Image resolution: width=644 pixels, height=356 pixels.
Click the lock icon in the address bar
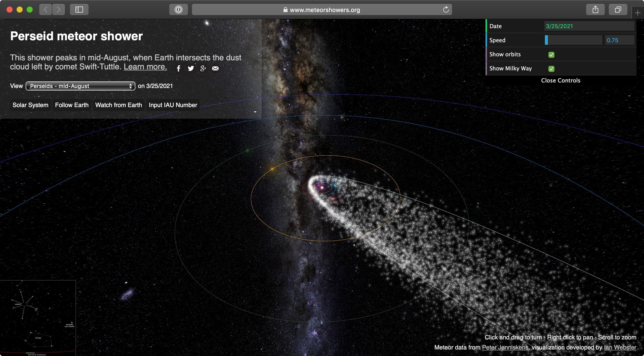(x=285, y=10)
